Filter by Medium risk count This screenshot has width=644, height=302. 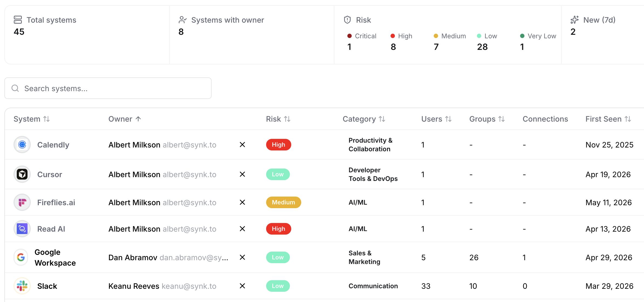coord(450,42)
